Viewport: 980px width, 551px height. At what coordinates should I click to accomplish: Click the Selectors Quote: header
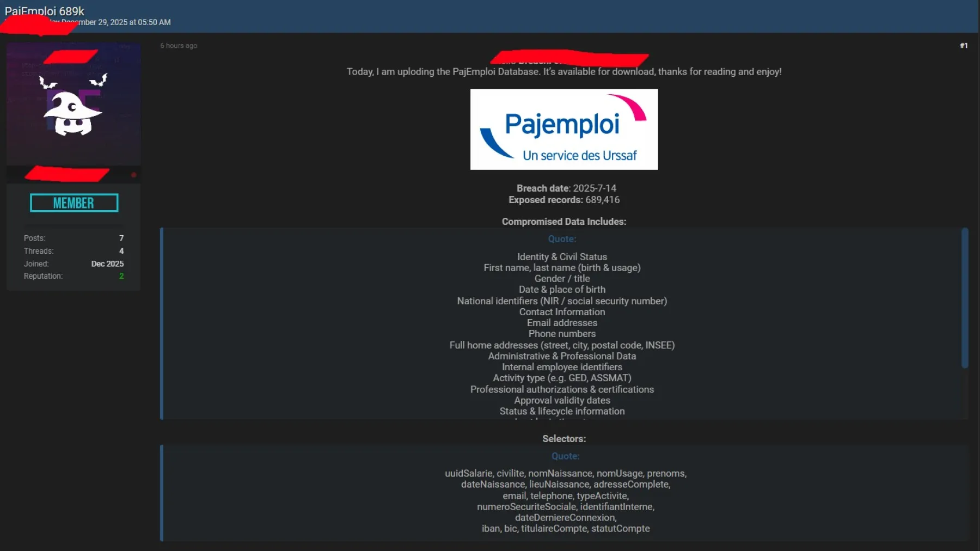565,456
